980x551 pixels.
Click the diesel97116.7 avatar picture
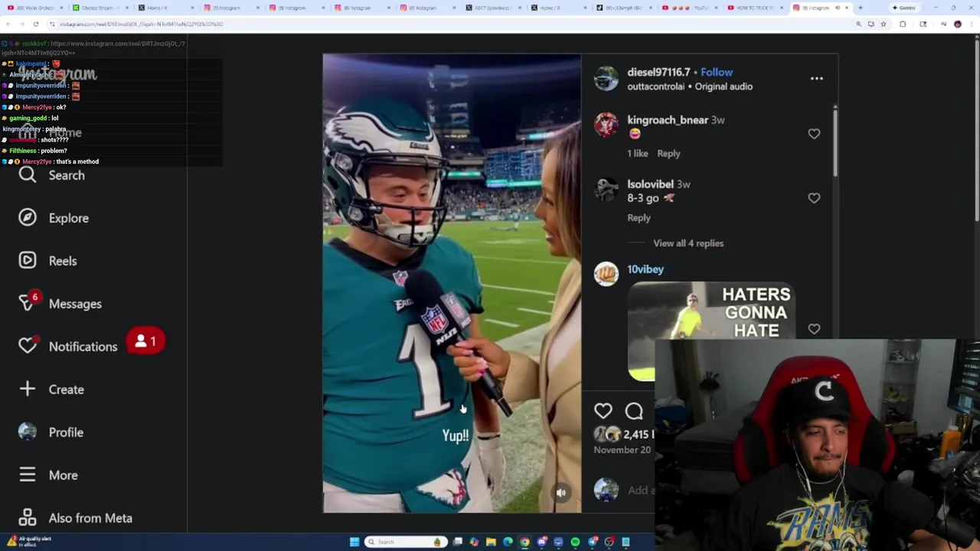tap(606, 79)
